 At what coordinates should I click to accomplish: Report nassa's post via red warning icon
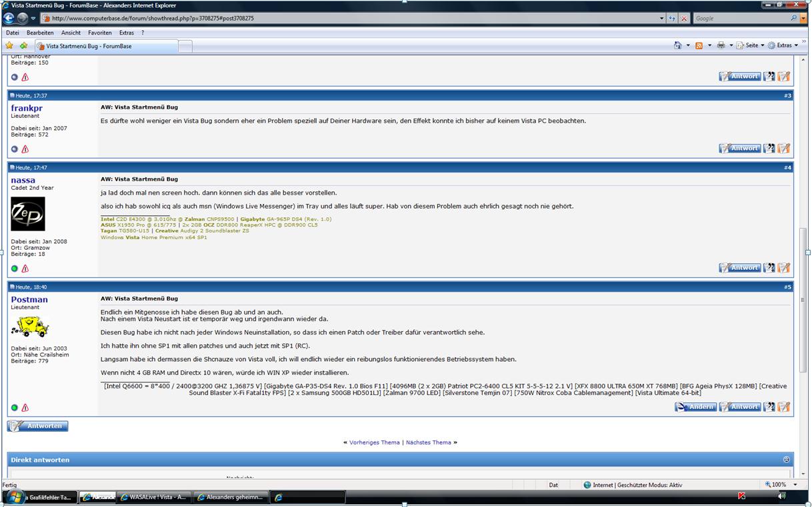[x=25, y=268]
